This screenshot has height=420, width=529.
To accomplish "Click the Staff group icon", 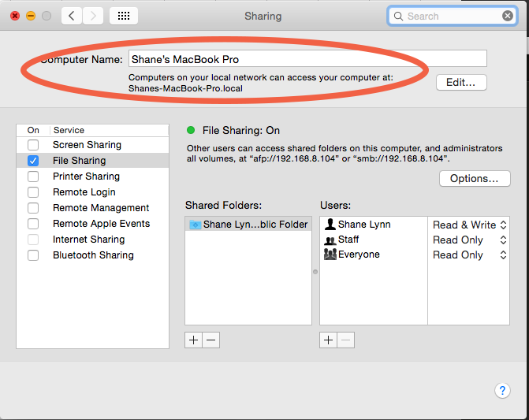I will [330, 240].
